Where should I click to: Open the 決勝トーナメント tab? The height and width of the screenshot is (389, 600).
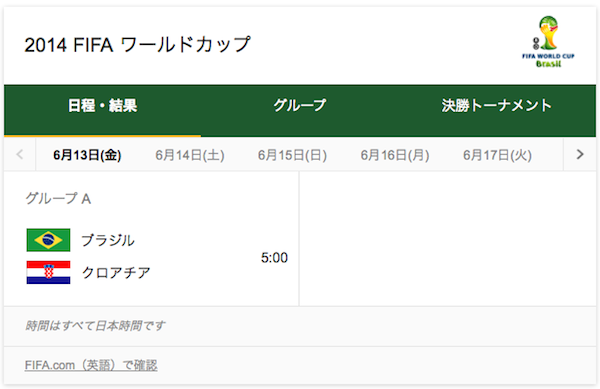click(497, 106)
